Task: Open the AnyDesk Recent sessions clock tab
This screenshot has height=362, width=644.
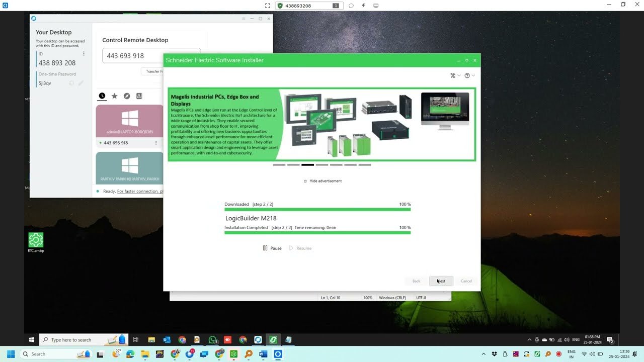Action: click(x=102, y=96)
